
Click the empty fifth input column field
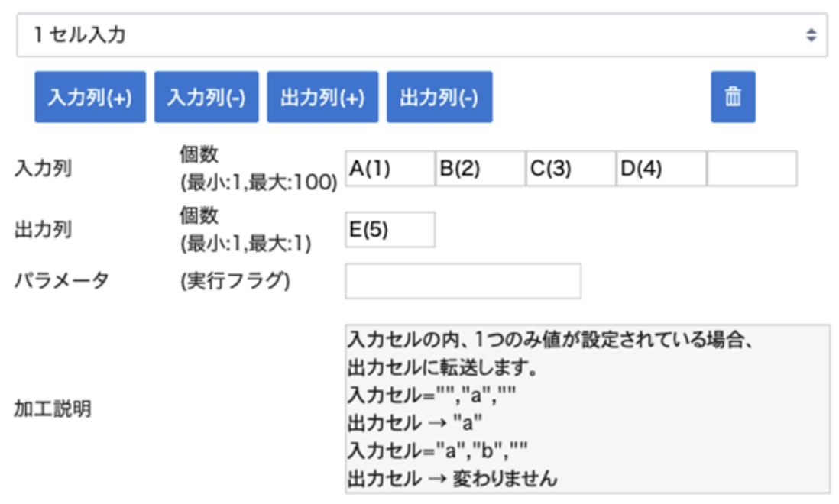[751, 169]
